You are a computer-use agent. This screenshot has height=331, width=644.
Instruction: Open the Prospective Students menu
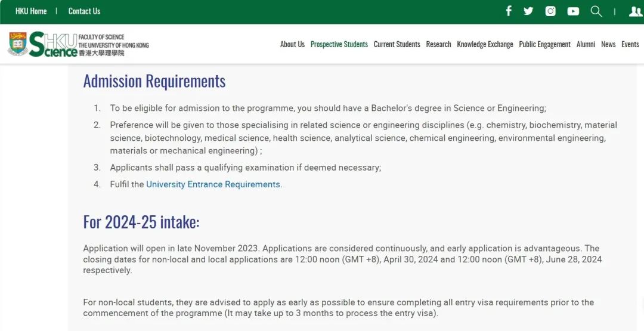click(339, 44)
